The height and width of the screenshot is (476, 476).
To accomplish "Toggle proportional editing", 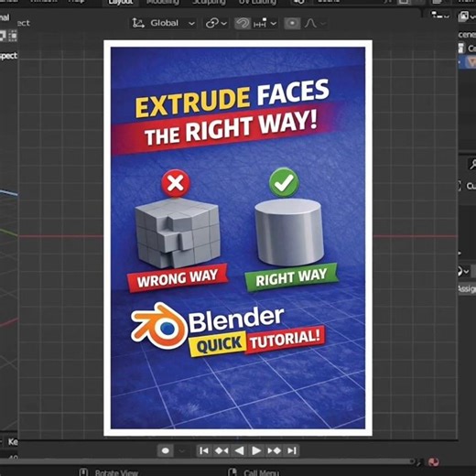I will point(292,23).
